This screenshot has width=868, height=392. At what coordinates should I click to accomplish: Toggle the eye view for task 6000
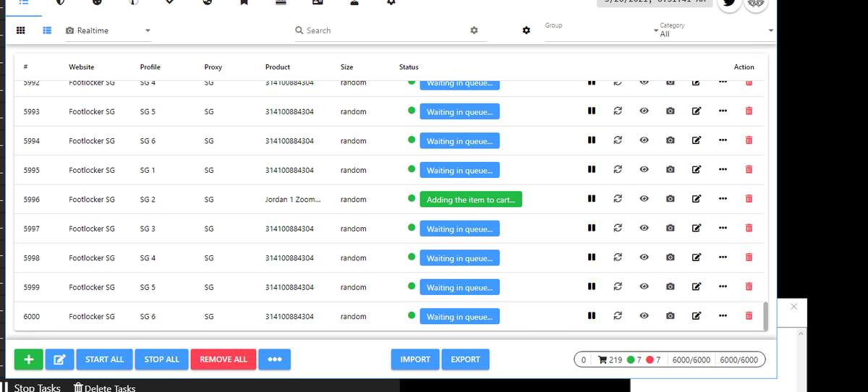pos(644,316)
